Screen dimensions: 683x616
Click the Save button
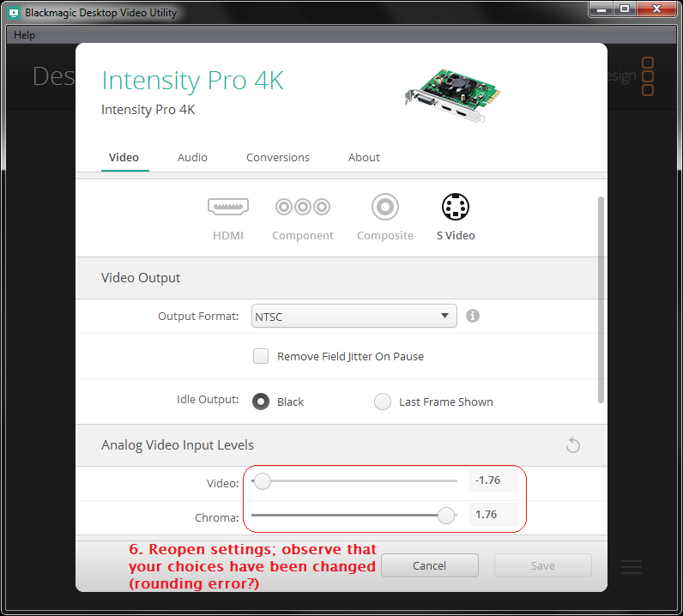(x=543, y=565)
